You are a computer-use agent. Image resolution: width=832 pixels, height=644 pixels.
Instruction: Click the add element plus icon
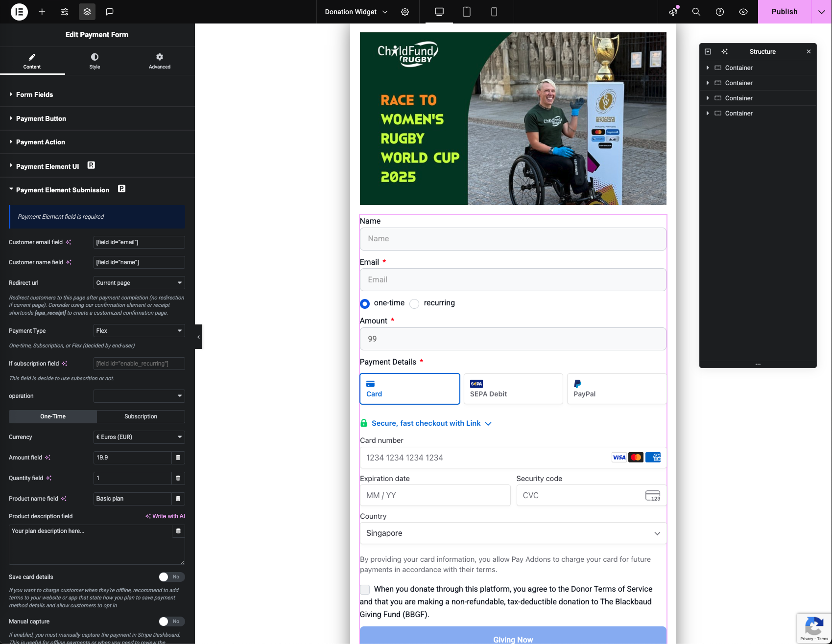click(42, 12)
